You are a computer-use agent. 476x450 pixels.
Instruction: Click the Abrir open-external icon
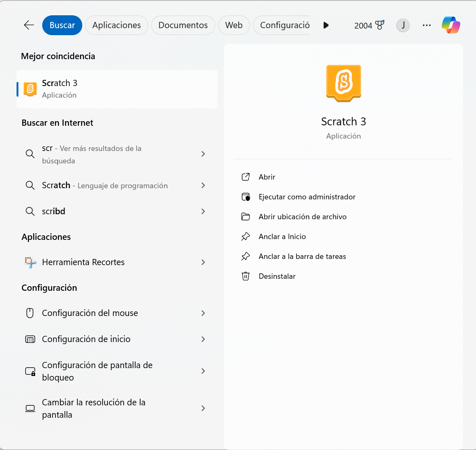246,177
